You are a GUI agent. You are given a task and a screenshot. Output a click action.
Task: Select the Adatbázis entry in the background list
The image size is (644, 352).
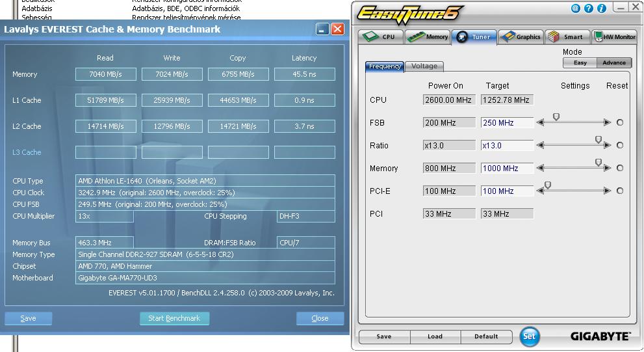(37, 8)
